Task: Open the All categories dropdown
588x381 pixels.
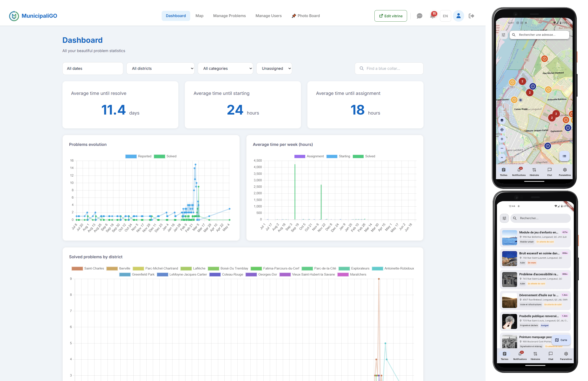Action: tap(225, 68)
